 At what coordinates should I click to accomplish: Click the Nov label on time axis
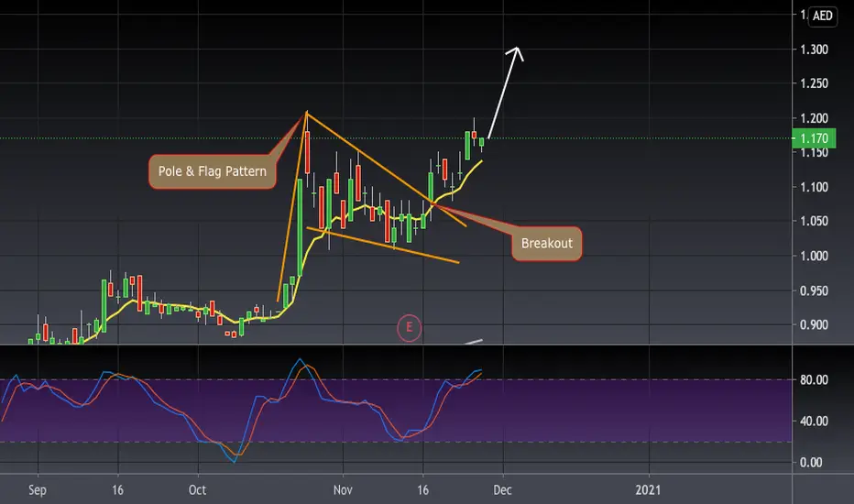(343, 490)
